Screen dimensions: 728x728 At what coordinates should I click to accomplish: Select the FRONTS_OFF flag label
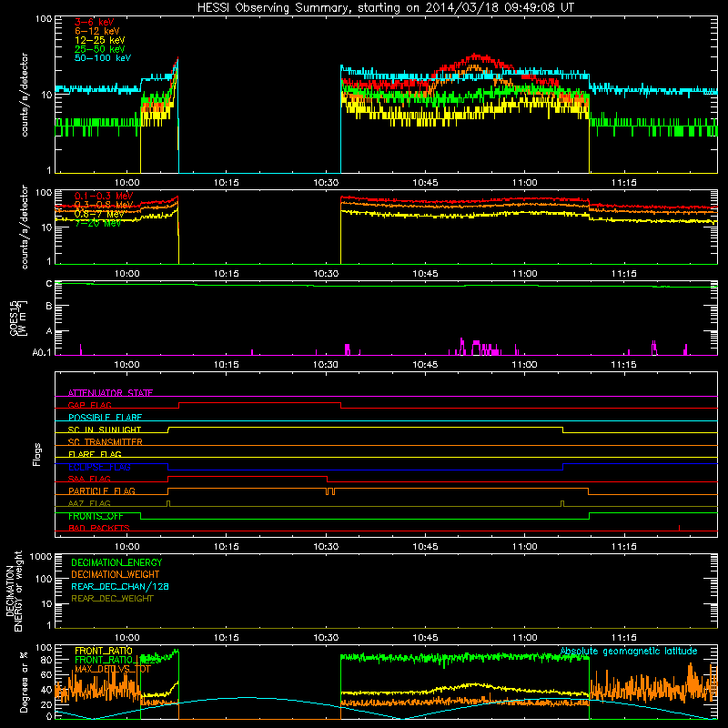(x=96, y=516)
